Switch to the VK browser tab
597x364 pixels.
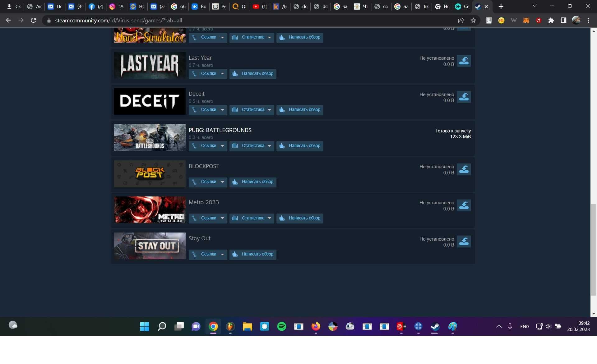[199, 7]
